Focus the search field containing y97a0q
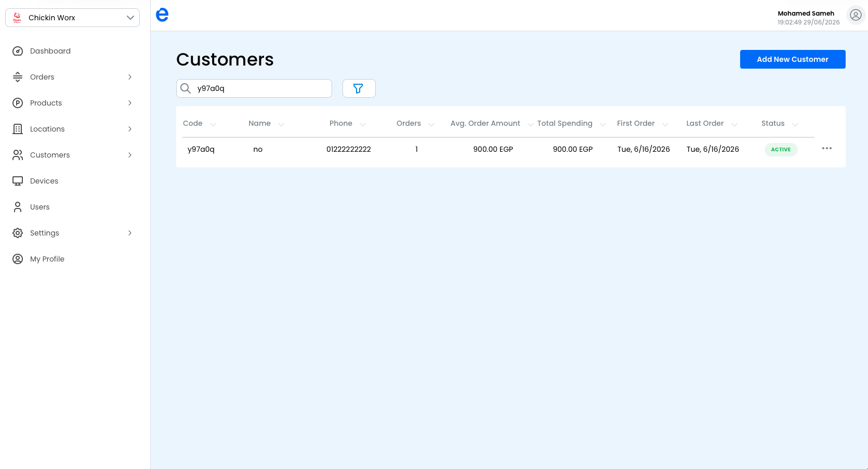Viewport: 868px width, 469px height. (254, 88)
